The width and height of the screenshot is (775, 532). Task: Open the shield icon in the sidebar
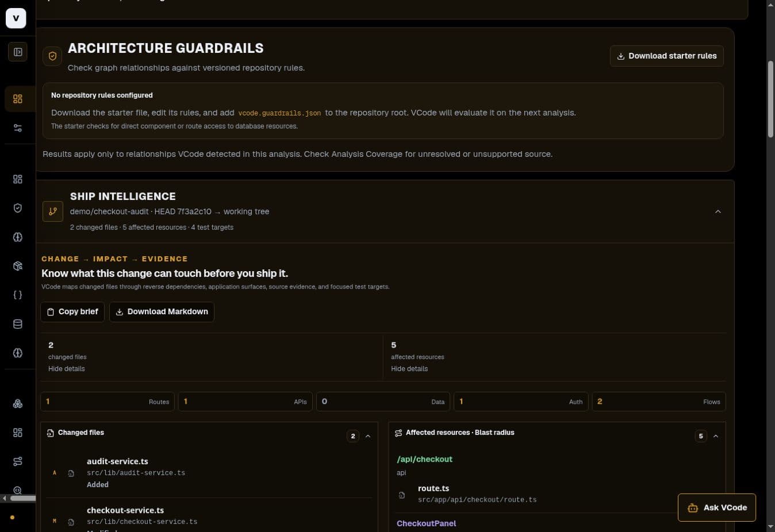(x=18, y=208)
